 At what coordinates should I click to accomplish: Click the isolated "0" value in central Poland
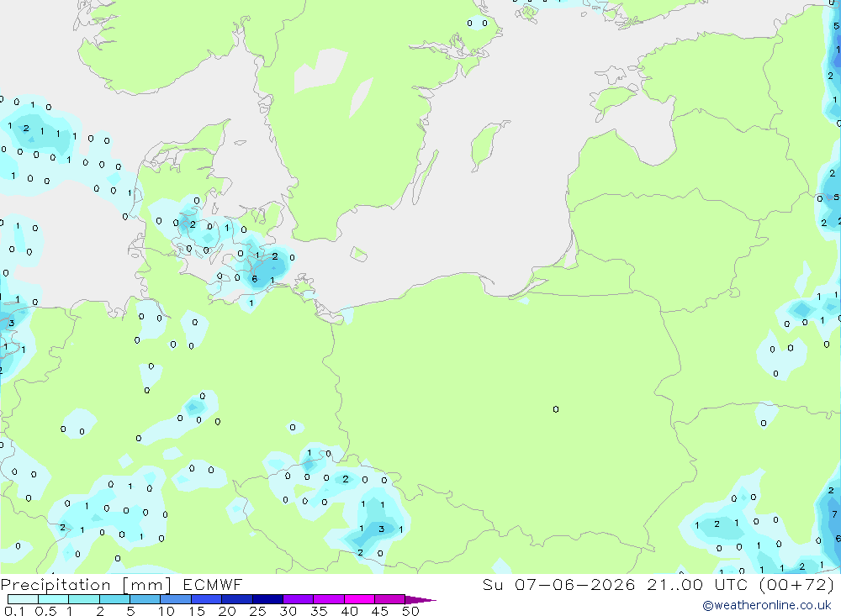[556, 409]
